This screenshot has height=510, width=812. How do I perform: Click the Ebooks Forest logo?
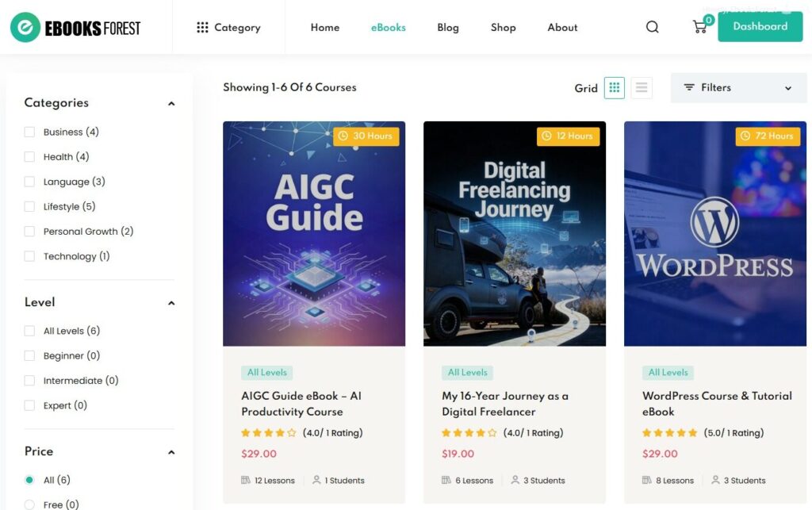click(x=75, y=28)
